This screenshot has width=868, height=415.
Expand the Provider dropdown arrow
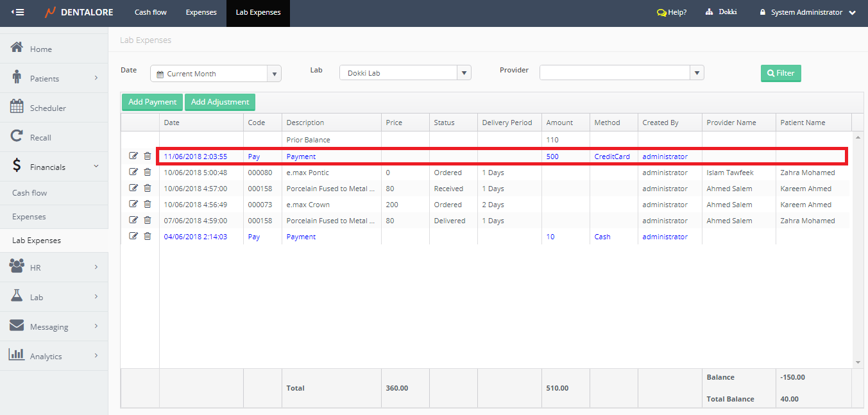697,73
